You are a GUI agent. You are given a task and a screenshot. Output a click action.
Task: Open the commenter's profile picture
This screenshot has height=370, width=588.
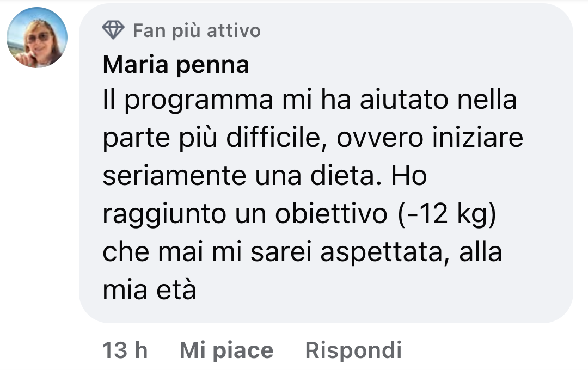(x=37, y=38)
